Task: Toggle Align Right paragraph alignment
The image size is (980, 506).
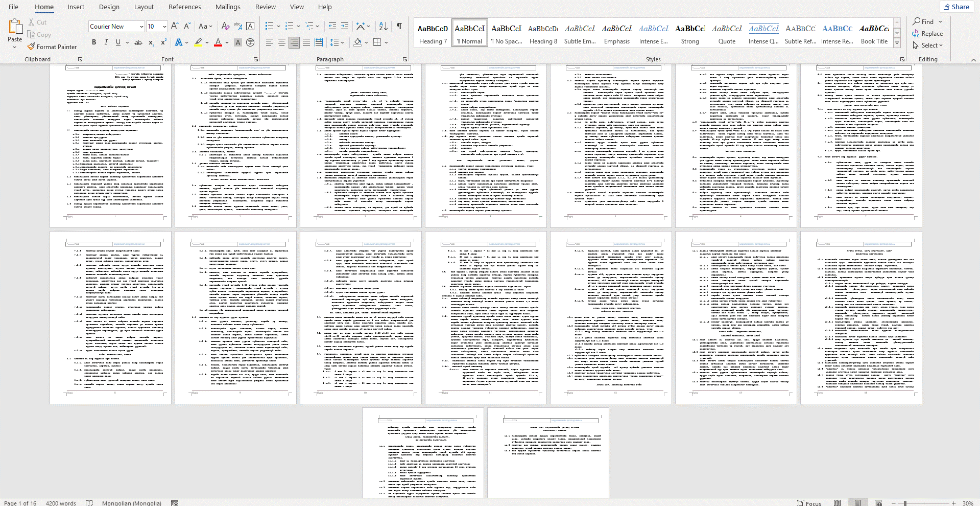Action: click(294, 42)
